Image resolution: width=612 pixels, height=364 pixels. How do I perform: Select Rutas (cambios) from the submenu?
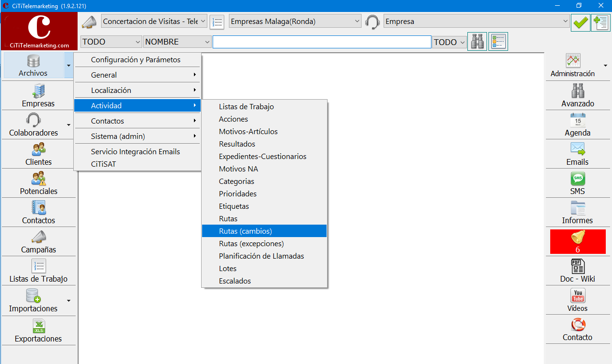tap(264, 231)
